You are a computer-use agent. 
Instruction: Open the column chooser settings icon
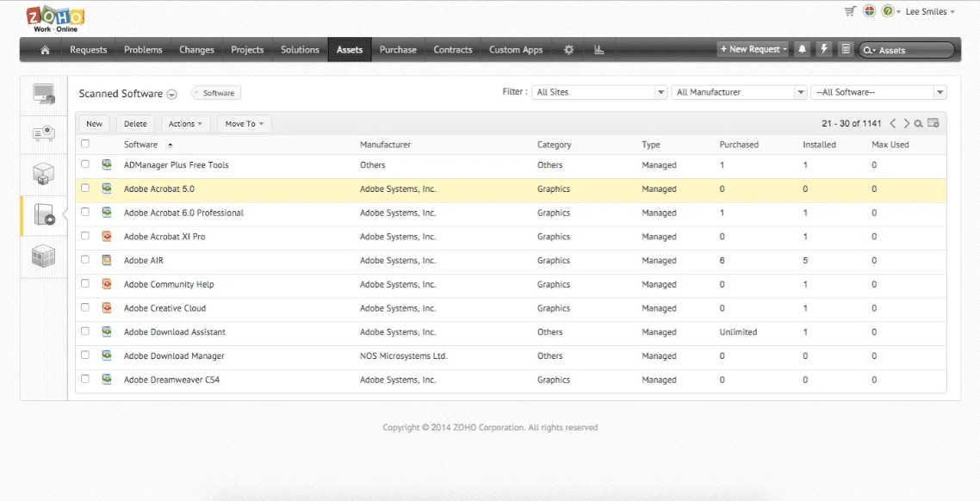pyautogui.click(x=933, y=124)
